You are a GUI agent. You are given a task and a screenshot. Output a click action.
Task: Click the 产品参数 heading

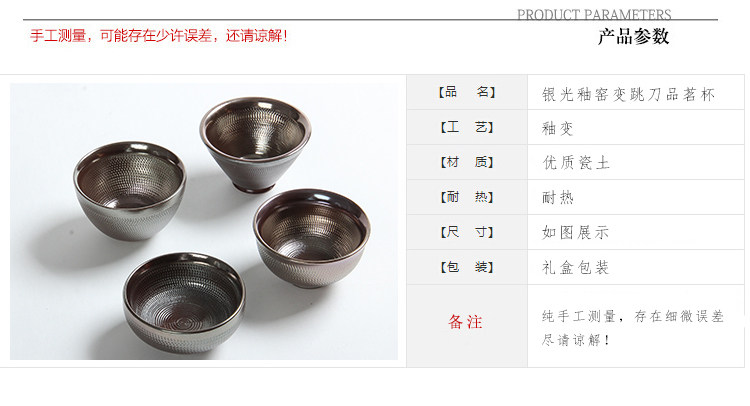(x=633, y=36)
